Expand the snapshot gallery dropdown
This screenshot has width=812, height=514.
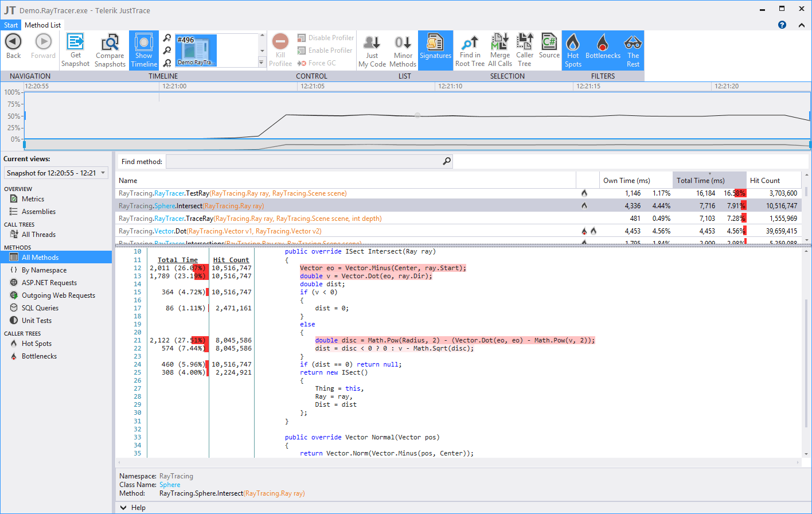(262, 63)
